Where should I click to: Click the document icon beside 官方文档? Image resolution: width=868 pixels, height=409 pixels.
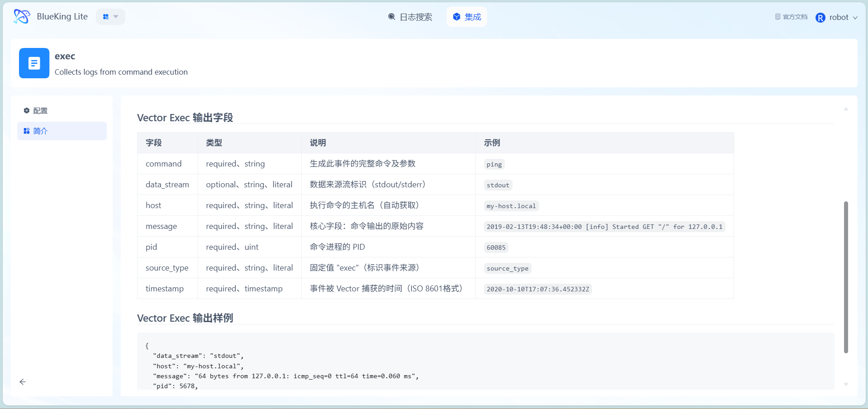click(778, 17)
